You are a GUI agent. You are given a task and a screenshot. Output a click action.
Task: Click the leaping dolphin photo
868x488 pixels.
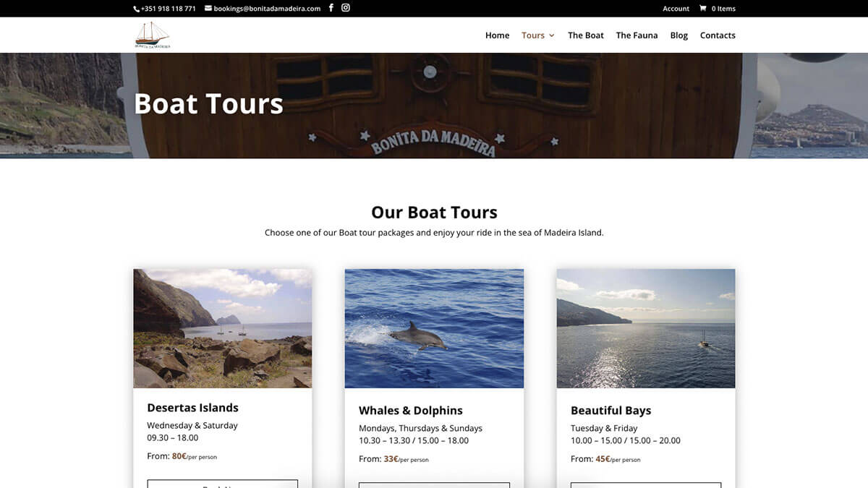(434, 328)
